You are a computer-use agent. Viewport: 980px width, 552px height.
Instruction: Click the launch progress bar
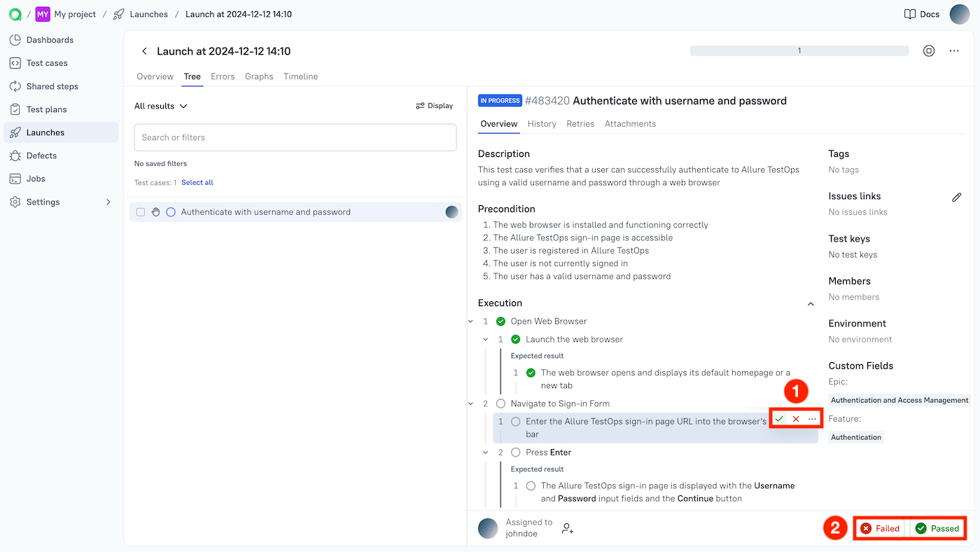[799, 51]
